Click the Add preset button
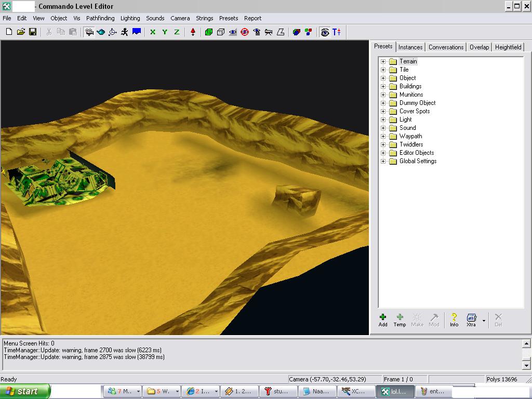The height and width of the screenshot is (399, 532). pos(383,320)
